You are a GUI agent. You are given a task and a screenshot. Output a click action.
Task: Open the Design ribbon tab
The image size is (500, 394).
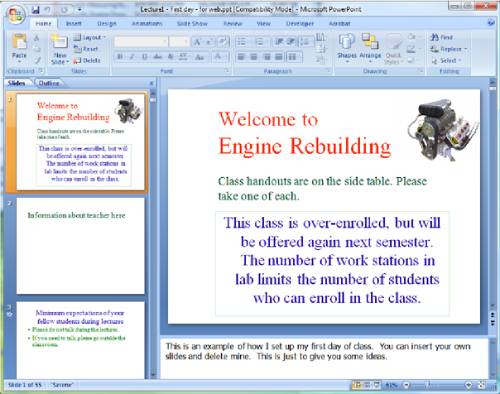pos(107,24)
